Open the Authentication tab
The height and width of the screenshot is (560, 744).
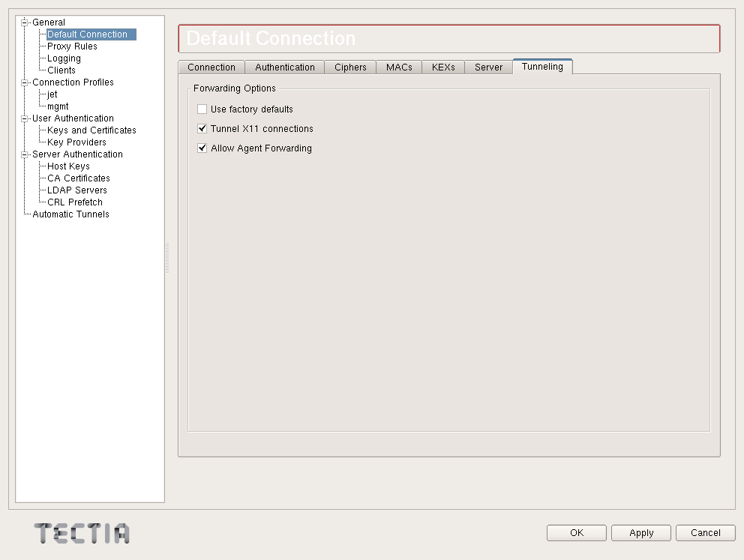click(285, 67)
